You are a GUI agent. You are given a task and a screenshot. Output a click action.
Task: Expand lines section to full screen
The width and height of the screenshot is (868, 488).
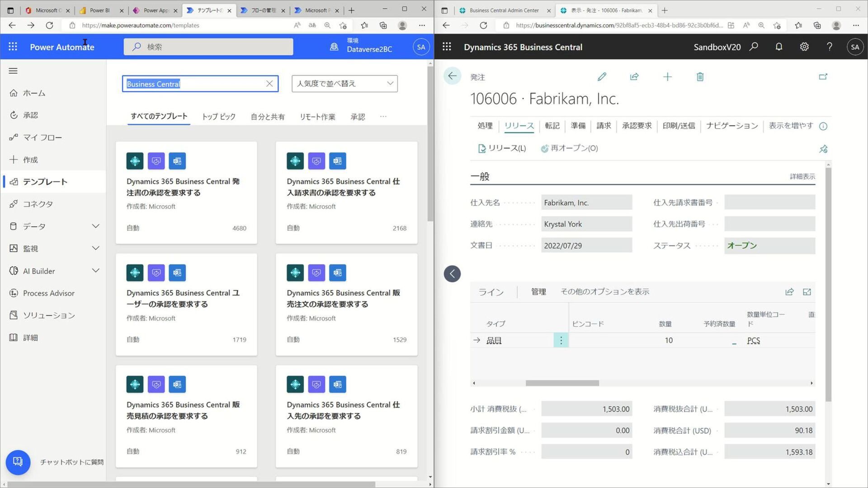(x=807, y=292)
